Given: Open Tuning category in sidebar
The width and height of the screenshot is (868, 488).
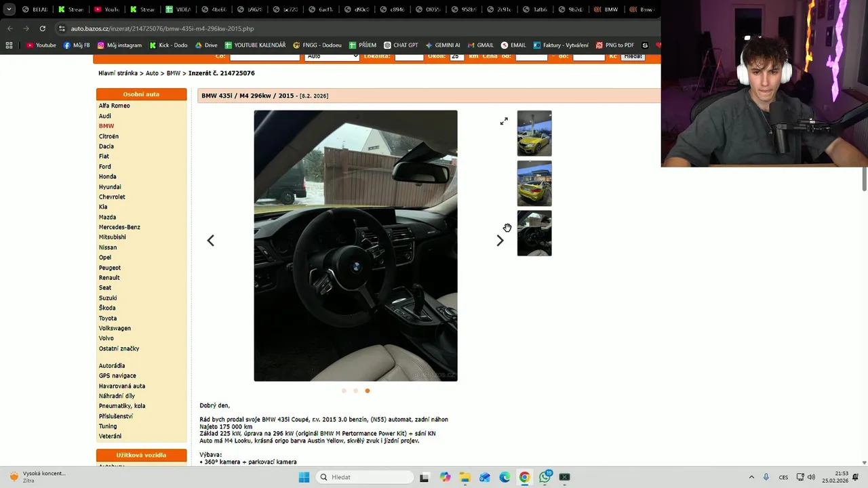Looking at the screenshot, I should [x=108, y=426].
